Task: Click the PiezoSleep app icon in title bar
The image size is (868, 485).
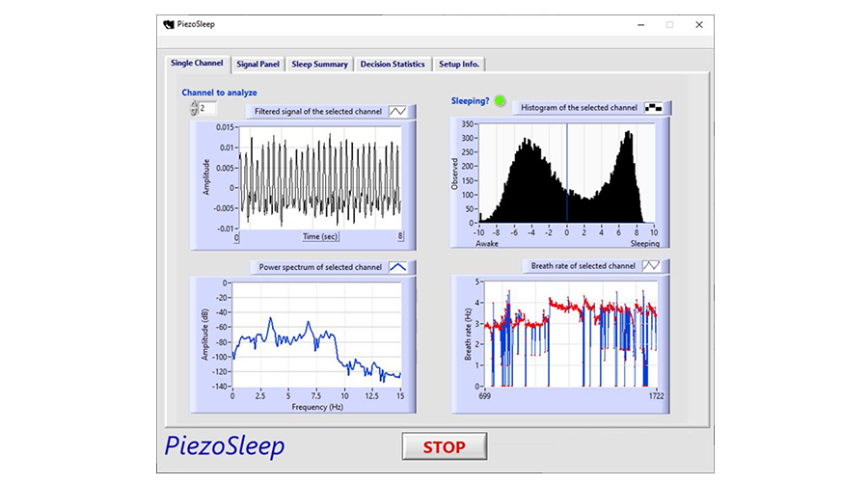Action: tap(170, 25)
